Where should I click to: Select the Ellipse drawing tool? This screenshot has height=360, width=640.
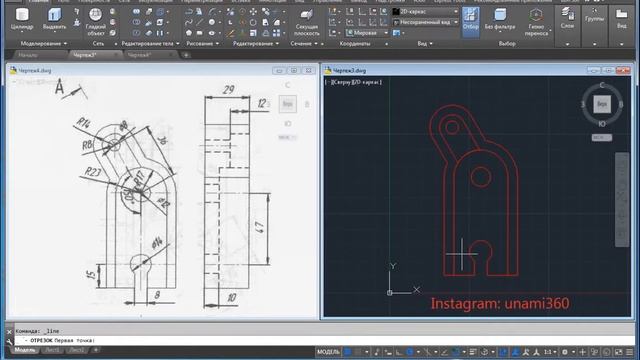(x=212, y=33)
